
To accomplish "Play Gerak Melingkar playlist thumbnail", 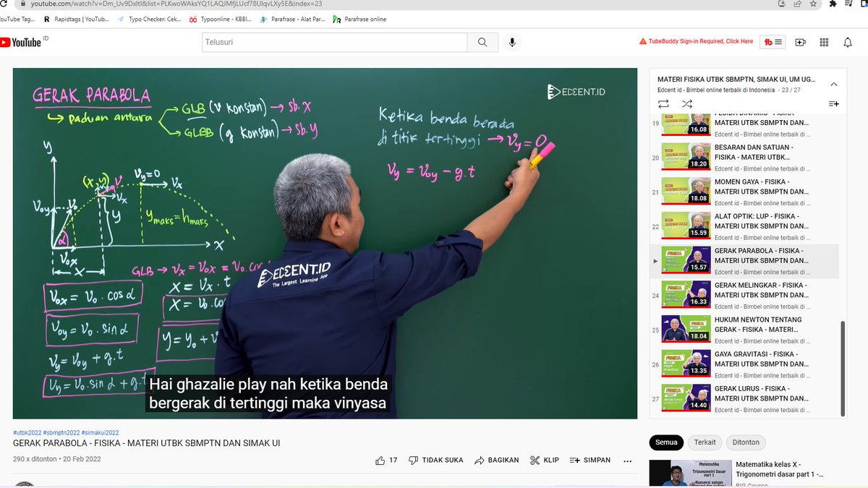I will point(685,294).
